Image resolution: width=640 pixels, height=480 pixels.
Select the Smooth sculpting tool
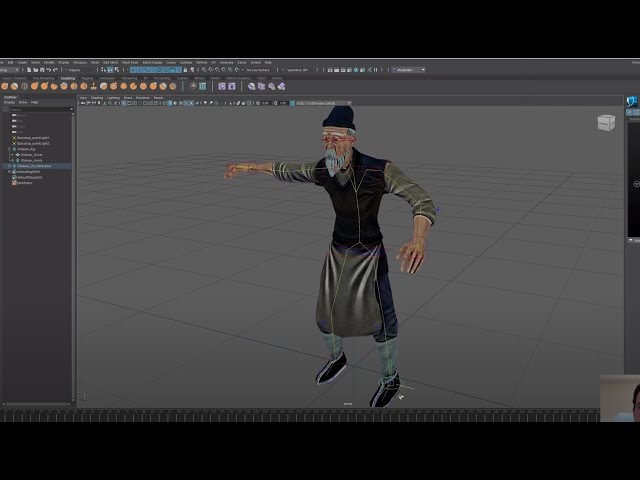tap(14, 86)
